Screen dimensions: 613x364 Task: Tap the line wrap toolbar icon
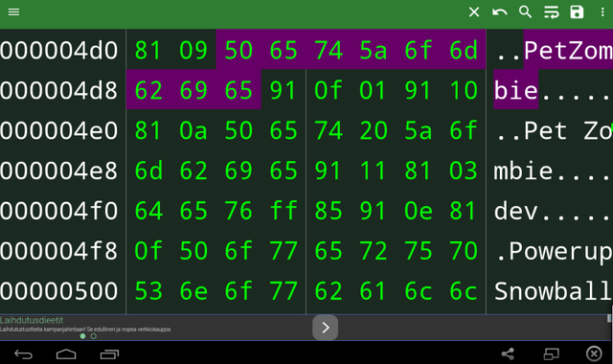[552, 12]
